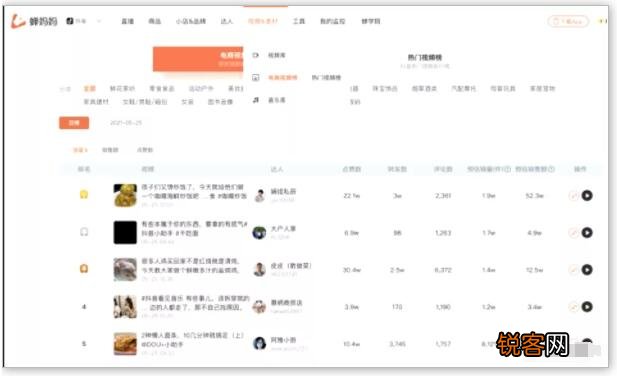617x376 pixels.
Task: Click the download App button at top right
Action: click(x=568, y=21)
